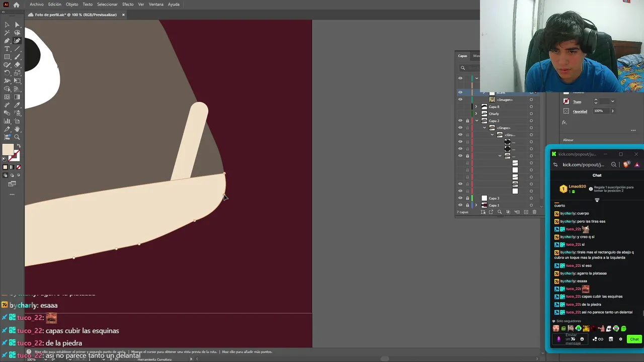This screenshot has height=362, width=644.
Task: Hide the Capa 3 layer
Action: click(x=460, y=198)
